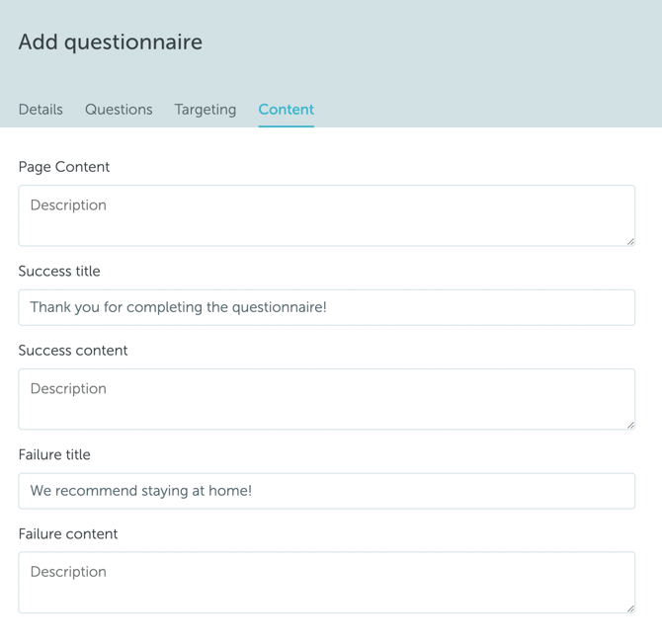Screen dimensions: 662x644
Task: Click the Failure title label
Action: [54, 455]
